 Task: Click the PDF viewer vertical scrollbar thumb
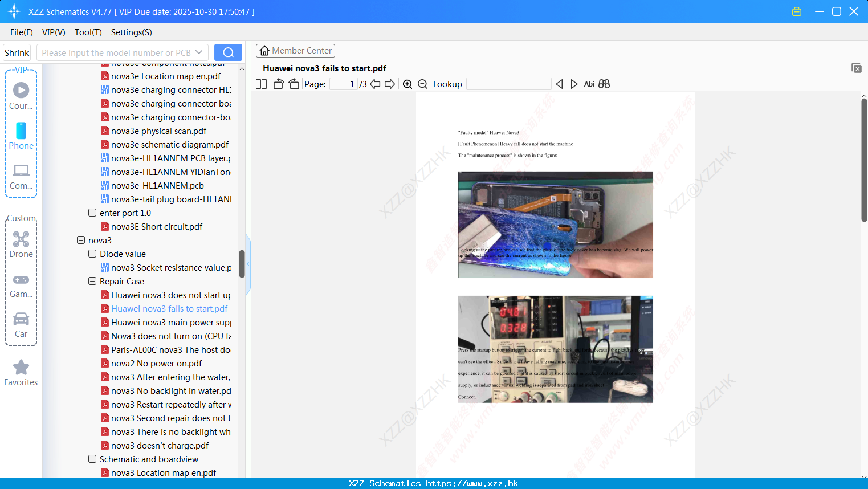tap(864, 160)
